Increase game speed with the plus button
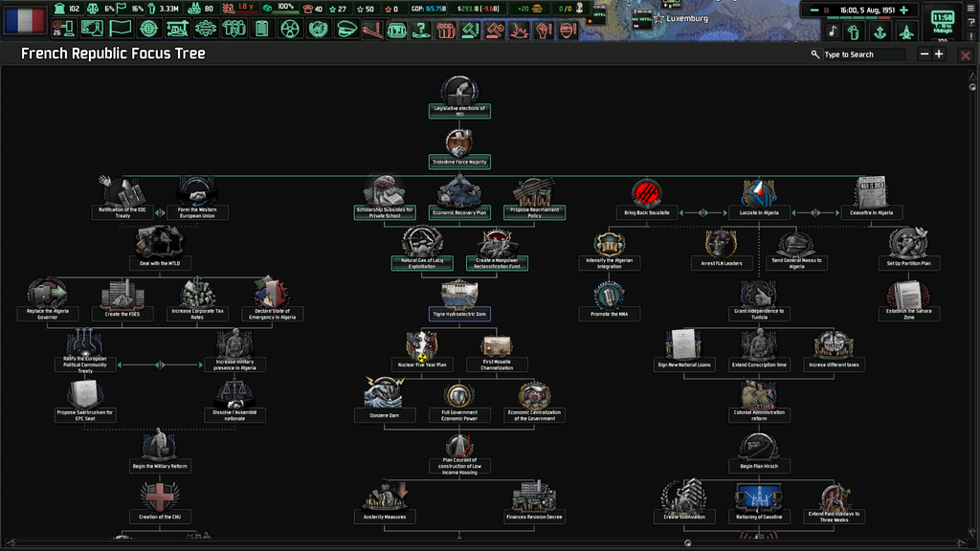 click(903, 10)
